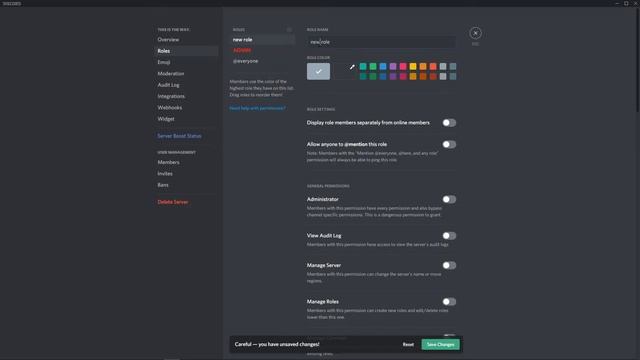Pick the teal color swatch in top row

363,67
